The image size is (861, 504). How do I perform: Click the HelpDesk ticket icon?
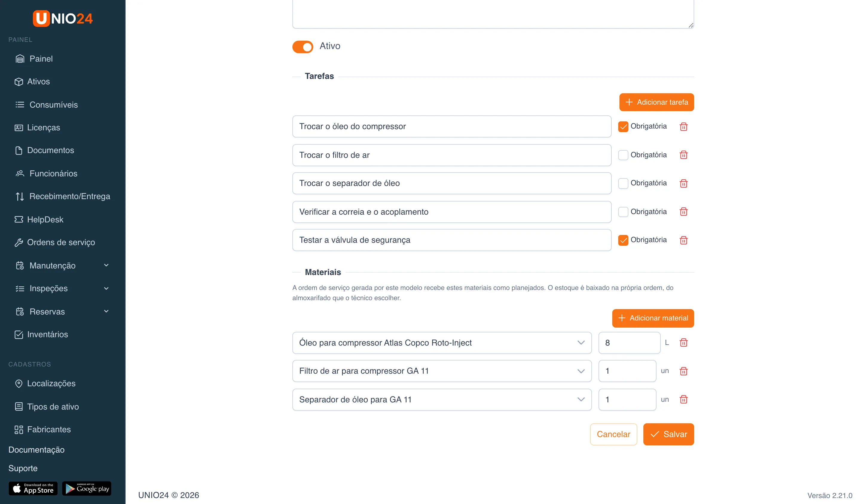[19, 219]
